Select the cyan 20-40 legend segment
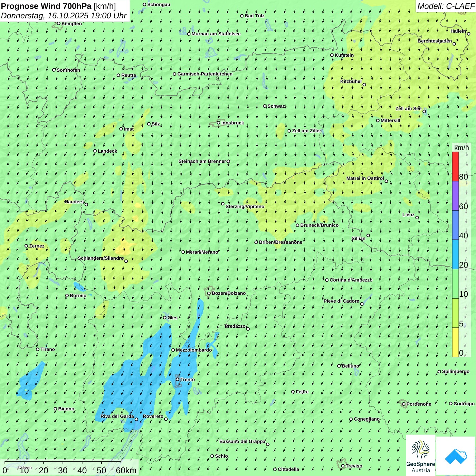 455,255
